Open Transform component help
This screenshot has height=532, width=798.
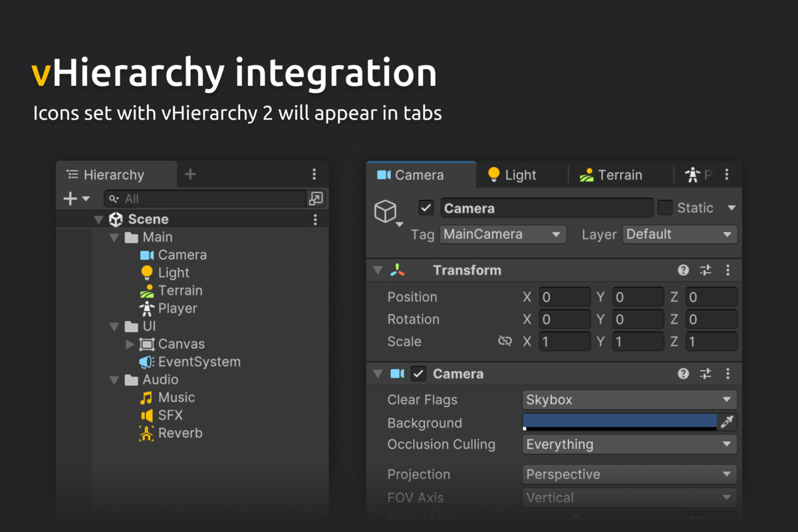683,270
